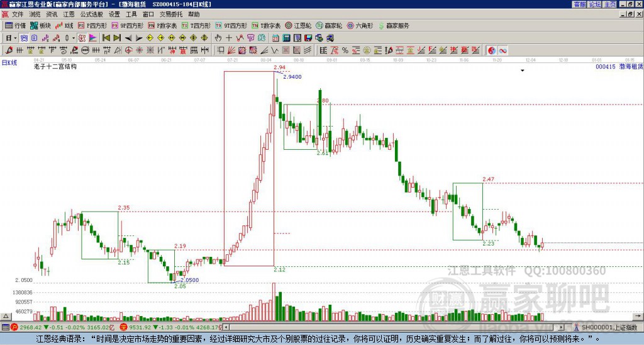
Task: Click the 2.9400 price label at peak
Action: click(x=292, y=76)
